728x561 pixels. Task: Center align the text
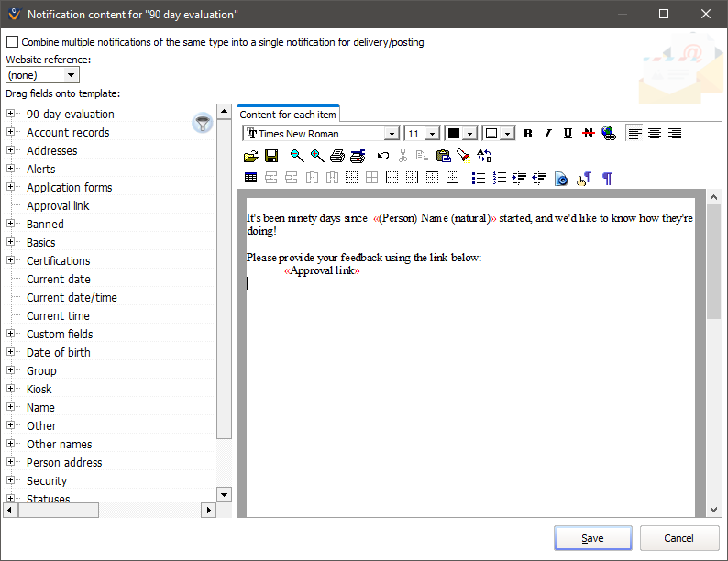(655, 134)
